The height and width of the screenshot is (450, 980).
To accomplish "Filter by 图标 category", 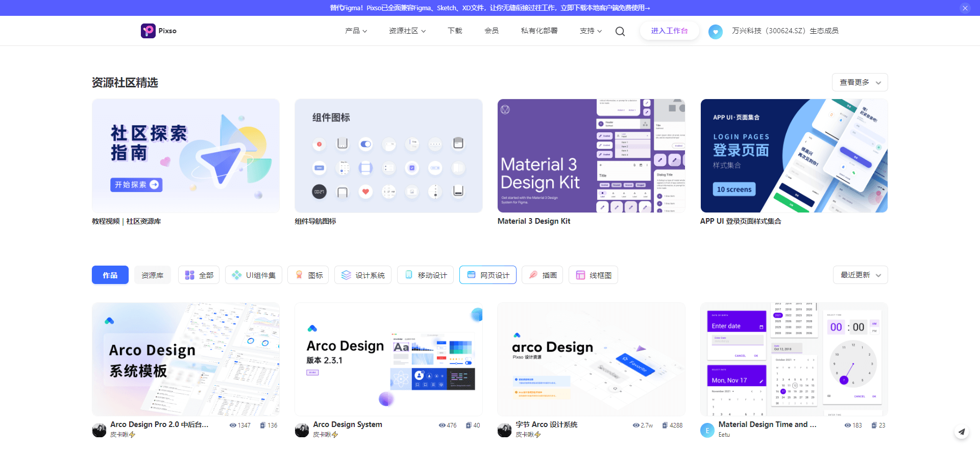I will pos(308,275).
